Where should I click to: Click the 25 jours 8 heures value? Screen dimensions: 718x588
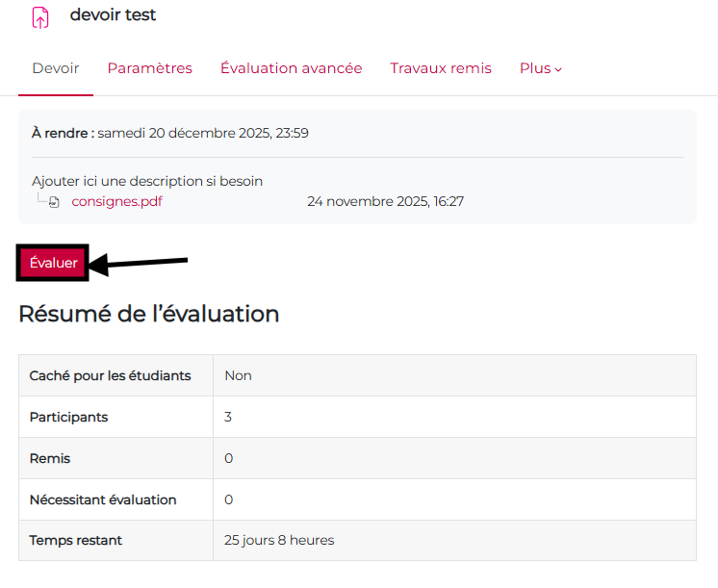(x=279, y=541)
